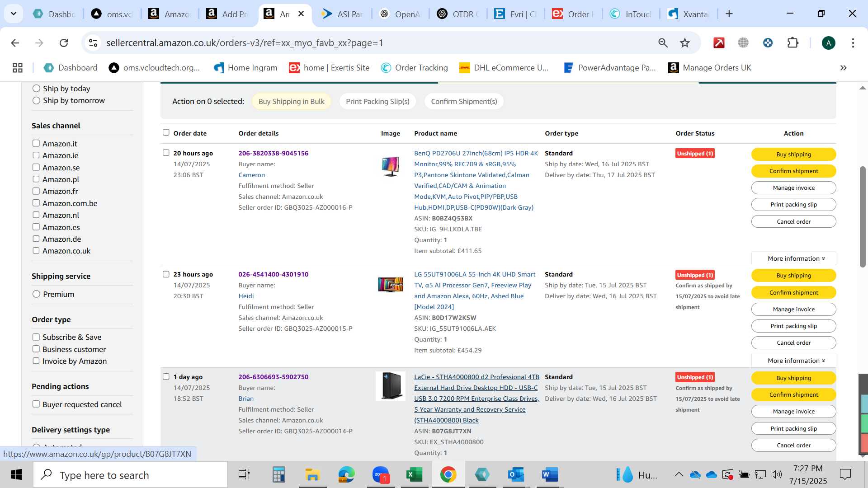
Task: Click Print Packing Slip(s) button
Action: click(x=377, y=101)
